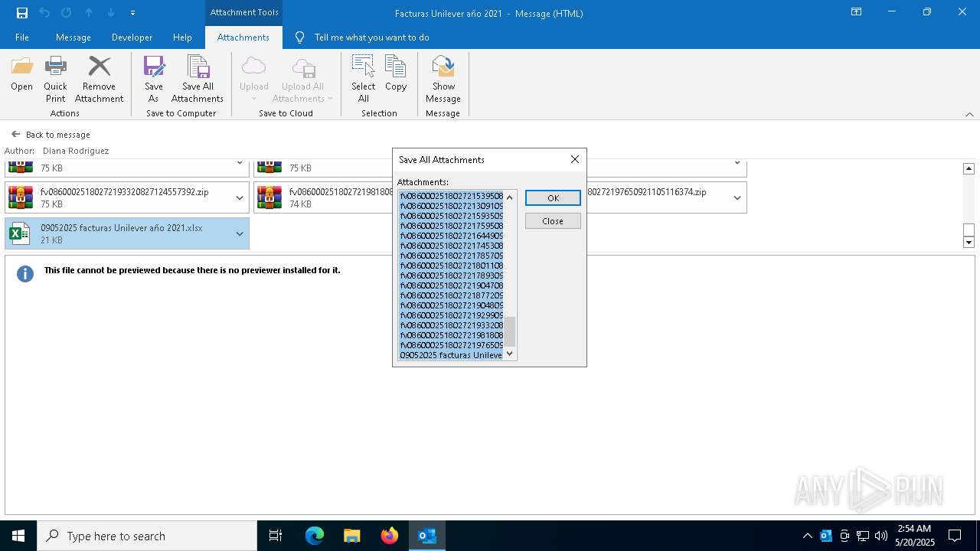This screenshot has width=980, height=551.
Task: Expand dropdown of fv...4557392.zip attachment
Action: pyautogui.click(x=240, y=197)
